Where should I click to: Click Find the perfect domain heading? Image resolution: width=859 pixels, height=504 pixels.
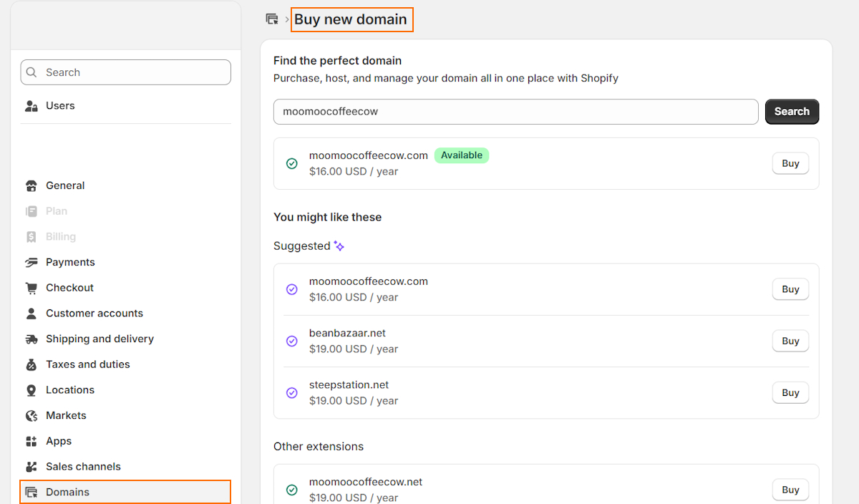tap(337, 61)
